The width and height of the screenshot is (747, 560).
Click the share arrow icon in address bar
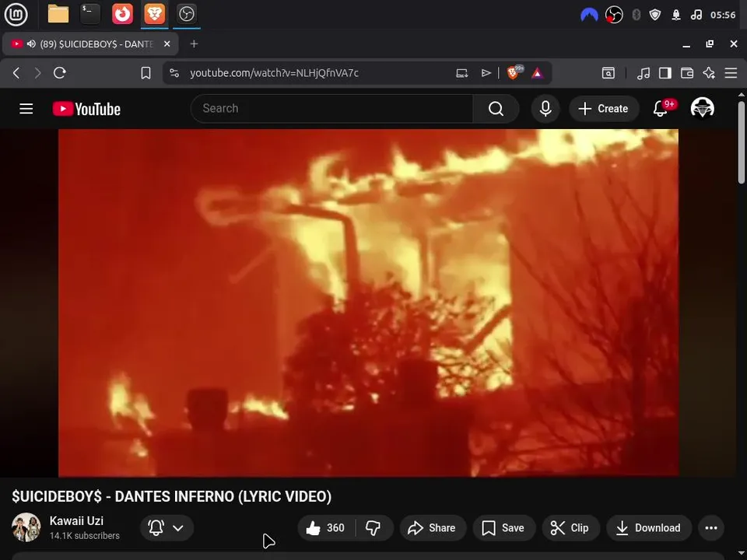pyautogui.click(x=486, y=73)
